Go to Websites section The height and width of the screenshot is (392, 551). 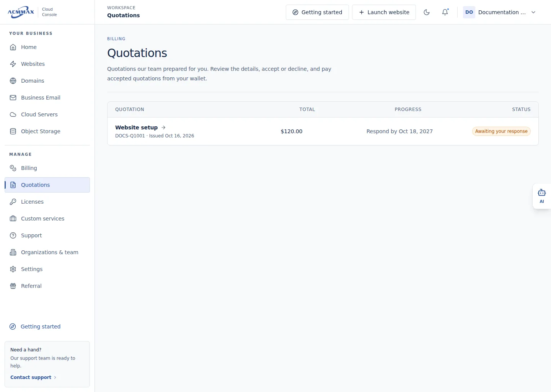(47, 64)
